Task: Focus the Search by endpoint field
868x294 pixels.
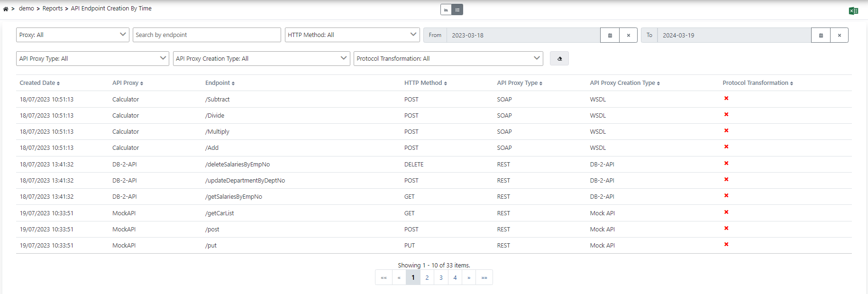Action: pos(207,35)
